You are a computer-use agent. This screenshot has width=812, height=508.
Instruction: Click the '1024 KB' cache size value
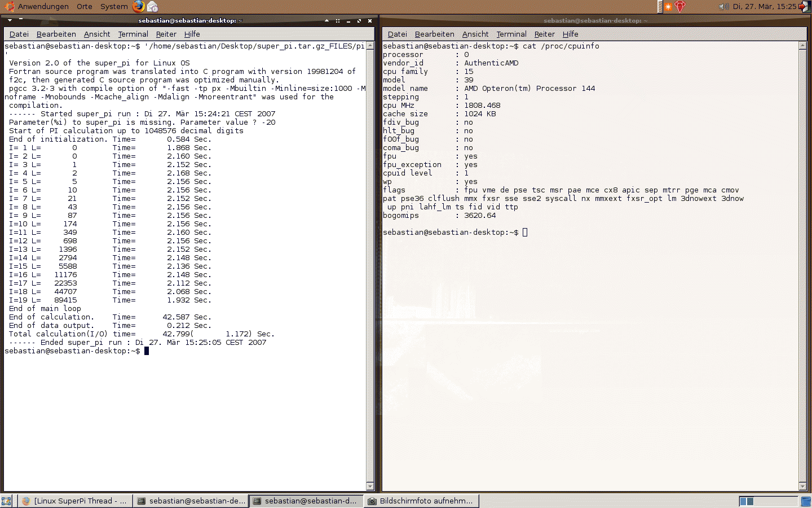[x=480, y=114]
